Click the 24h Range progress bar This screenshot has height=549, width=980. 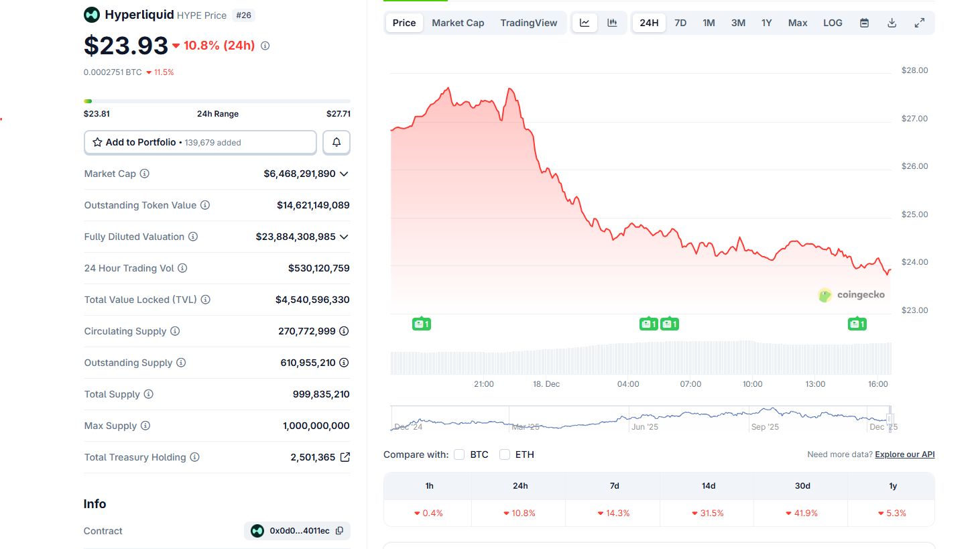coord(217,101)
